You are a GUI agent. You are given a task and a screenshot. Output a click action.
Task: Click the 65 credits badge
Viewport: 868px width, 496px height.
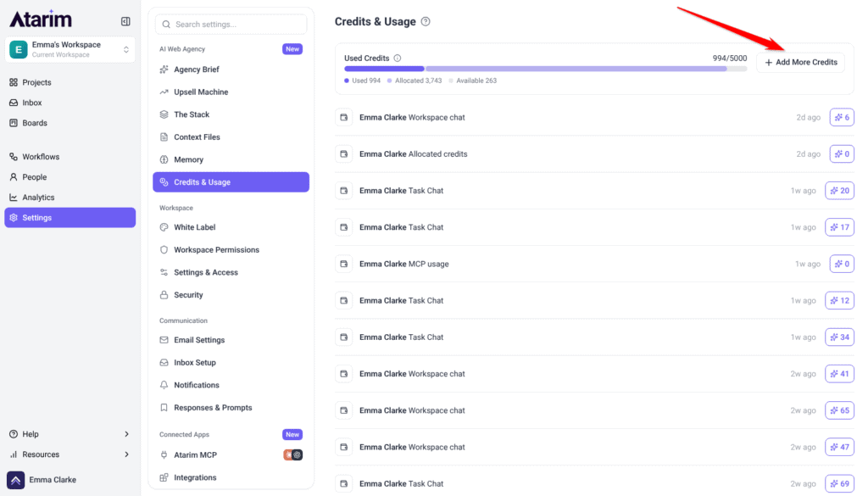839,410
